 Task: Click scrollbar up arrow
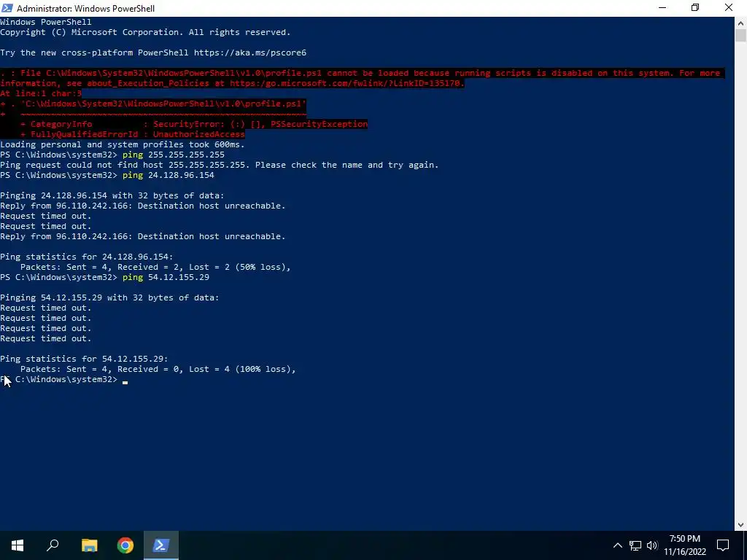(x=741, y=23)
